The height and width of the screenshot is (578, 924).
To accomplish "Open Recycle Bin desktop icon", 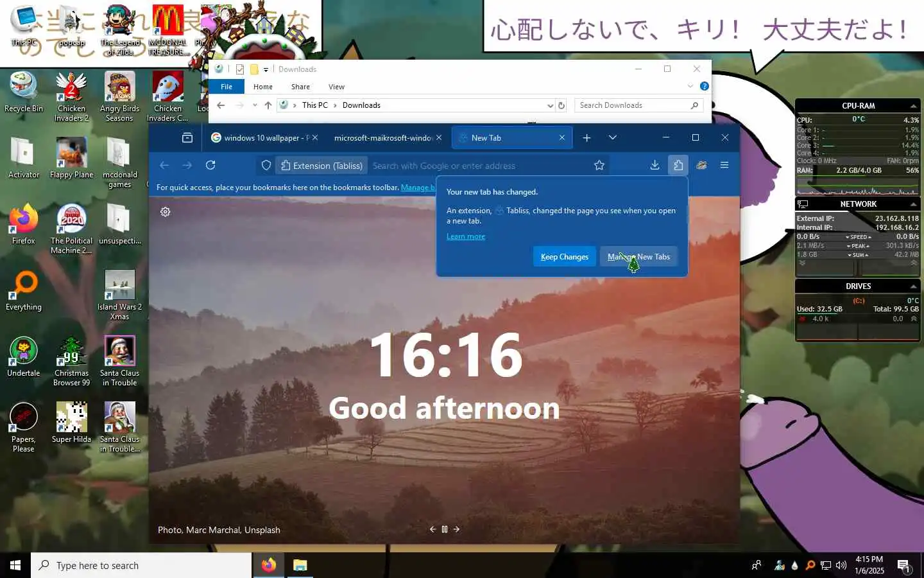I will (x=24, y=92).
